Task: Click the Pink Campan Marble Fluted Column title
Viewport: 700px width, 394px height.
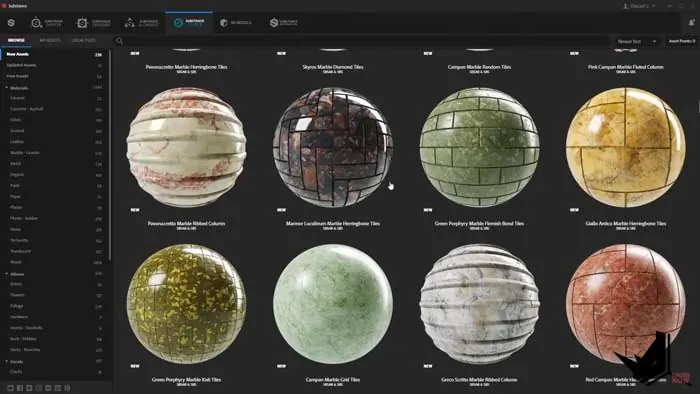Action: 625,67
